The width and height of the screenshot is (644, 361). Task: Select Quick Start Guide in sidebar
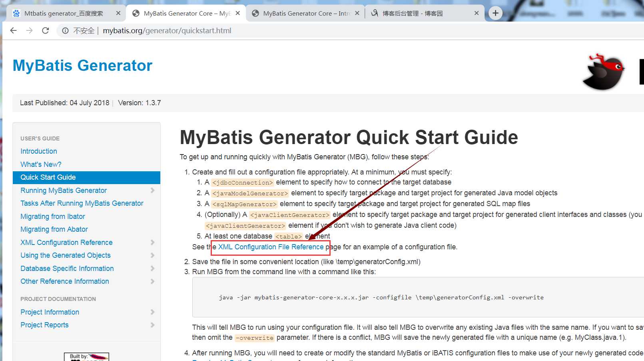tap(86, 177)
